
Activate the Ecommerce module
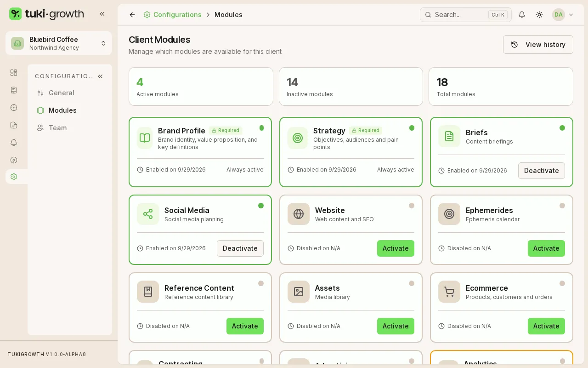[546, 326]
